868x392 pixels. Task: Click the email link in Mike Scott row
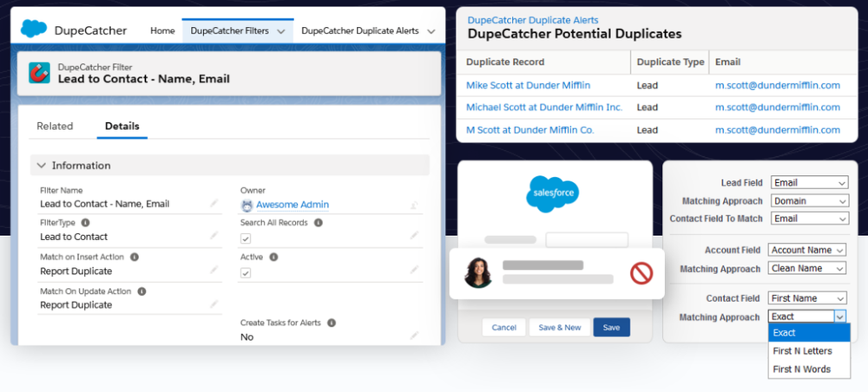[777, 85]
